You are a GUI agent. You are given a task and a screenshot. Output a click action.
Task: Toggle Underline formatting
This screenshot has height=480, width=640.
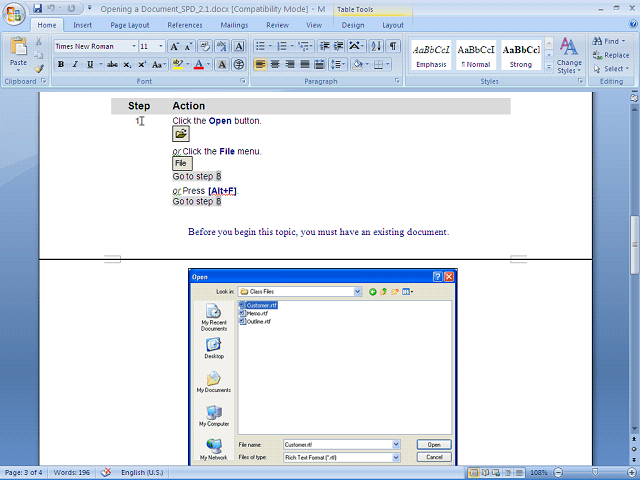click(x=90, y=64)
